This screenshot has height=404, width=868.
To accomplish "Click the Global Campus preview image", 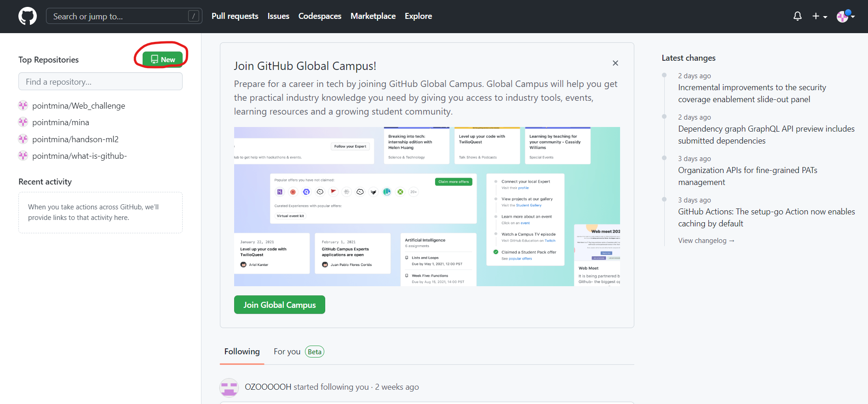I will point(427,207).
